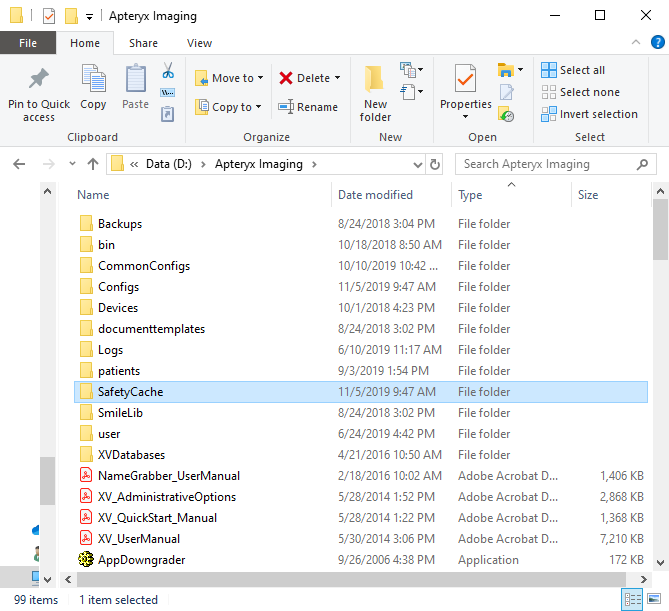The height and width of the screenshot is (611, 669).
Task: Open the Easy access icon menu
Action: 411,92
